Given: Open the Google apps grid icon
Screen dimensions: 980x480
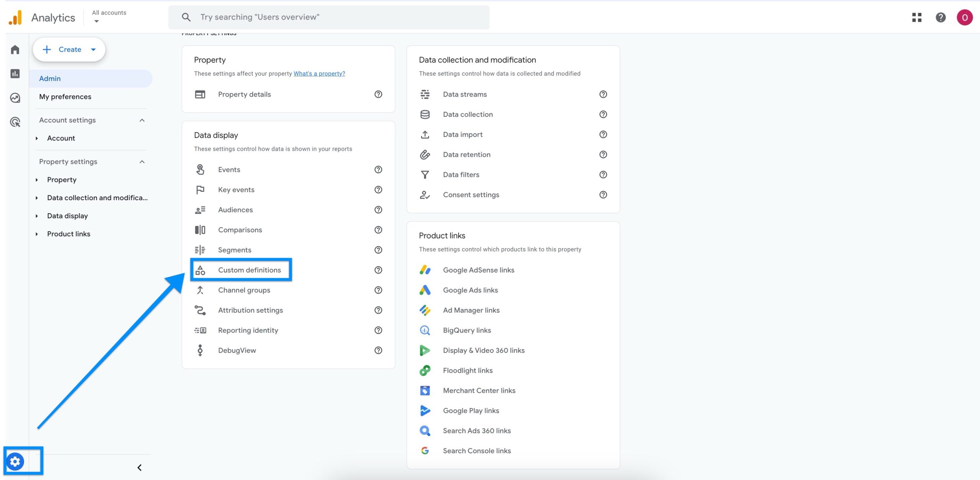Looking at the screenshot, I should 917,17.
